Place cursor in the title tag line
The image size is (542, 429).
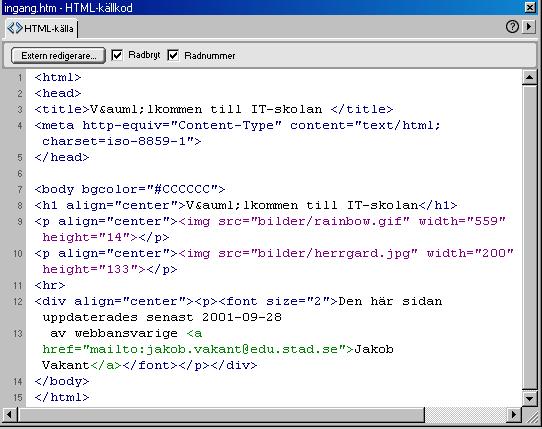[x=214, y=110]
